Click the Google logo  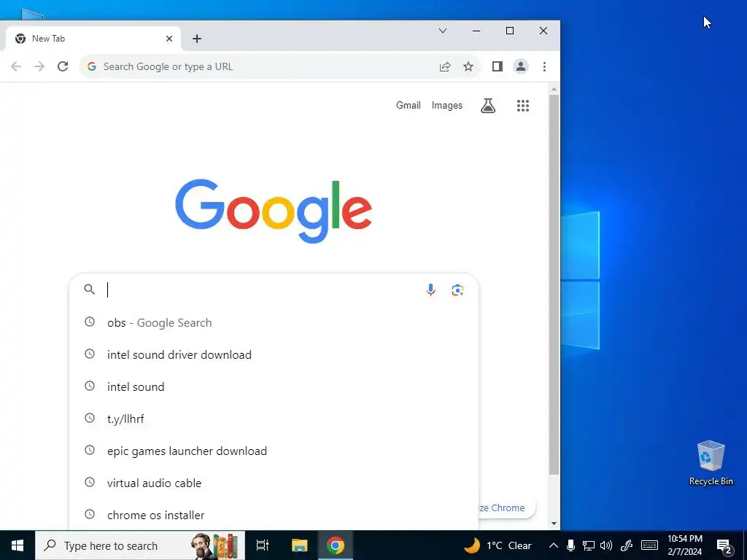pyautogui.click(x=274, y=211)
